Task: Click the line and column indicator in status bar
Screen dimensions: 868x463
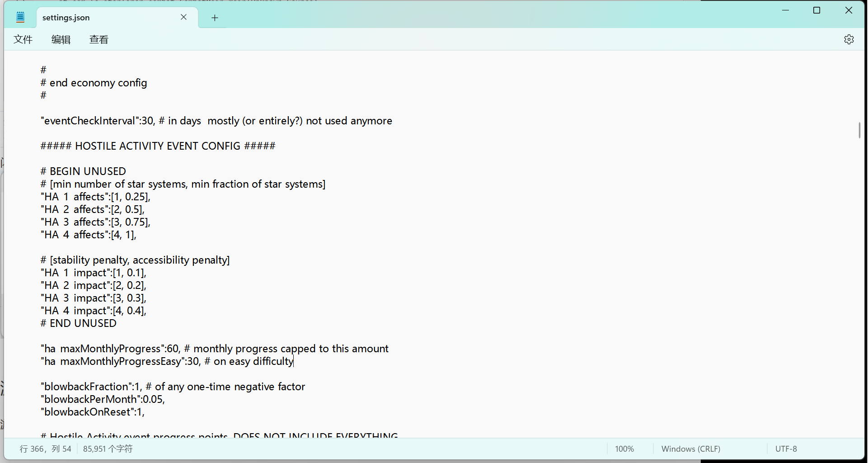Action: click(45, 449)
